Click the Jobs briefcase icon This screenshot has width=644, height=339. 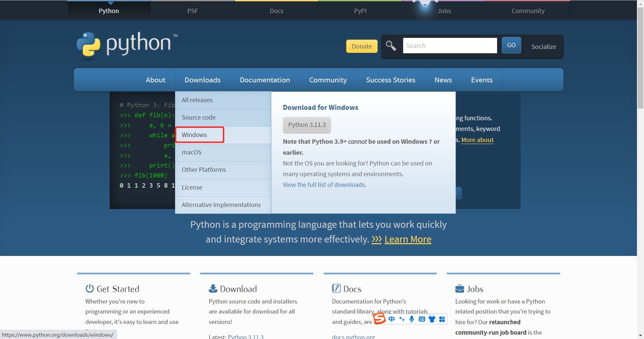[460, 288]
